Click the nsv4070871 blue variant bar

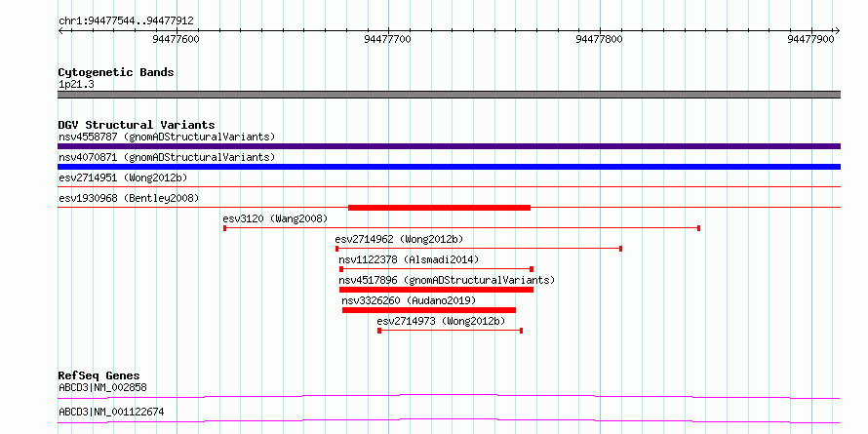point(449,167)
